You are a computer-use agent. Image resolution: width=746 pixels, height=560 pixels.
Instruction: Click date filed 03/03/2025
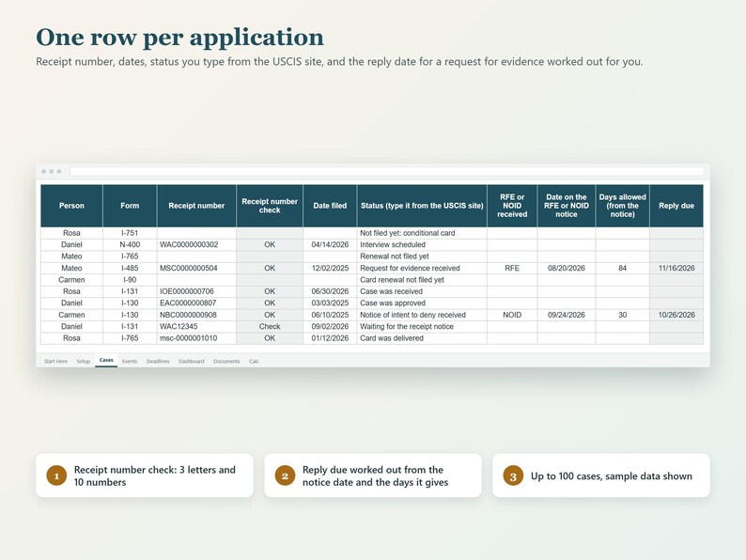click(330, 303)
